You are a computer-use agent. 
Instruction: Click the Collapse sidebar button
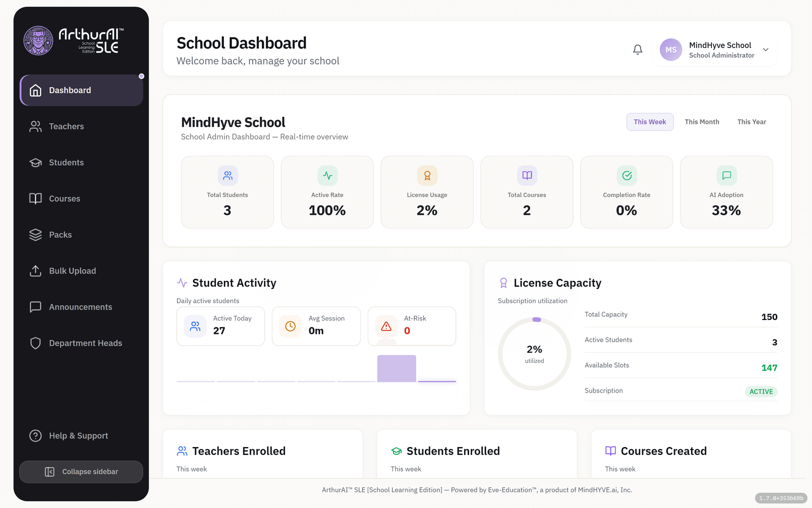click(81, 472)
